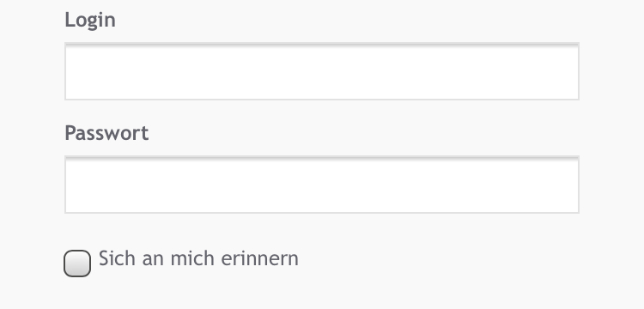
Task: Activate the text field under Passwort
Action: click(x=322, y=185)
